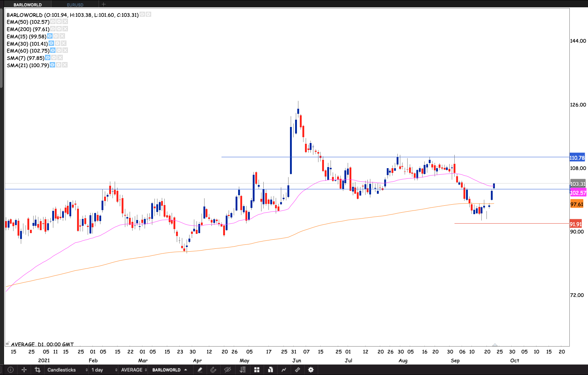Screen dimensions: 588x375
Task: Remove the EMA(60) indicator with X
Action: coord(65,50)
